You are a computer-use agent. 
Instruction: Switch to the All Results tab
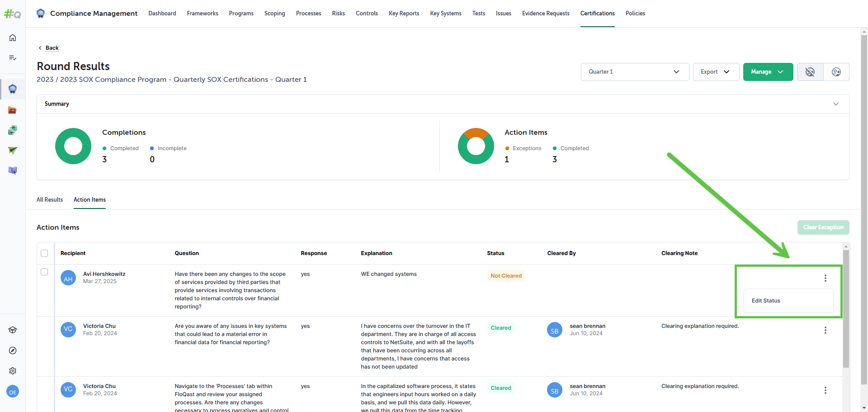click(50, 200)
